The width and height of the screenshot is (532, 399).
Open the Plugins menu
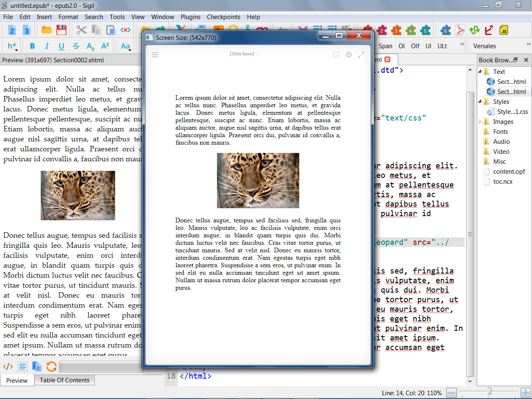[190, 17]
